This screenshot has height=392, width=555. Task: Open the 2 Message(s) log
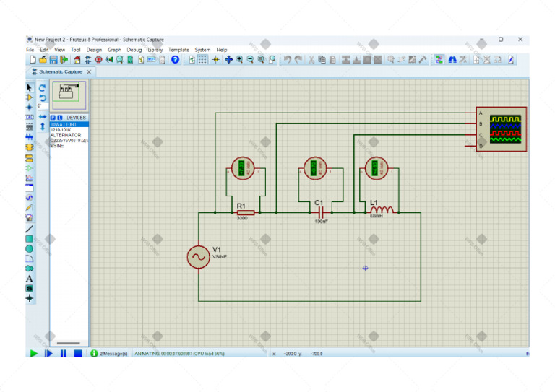pos(109,354)
